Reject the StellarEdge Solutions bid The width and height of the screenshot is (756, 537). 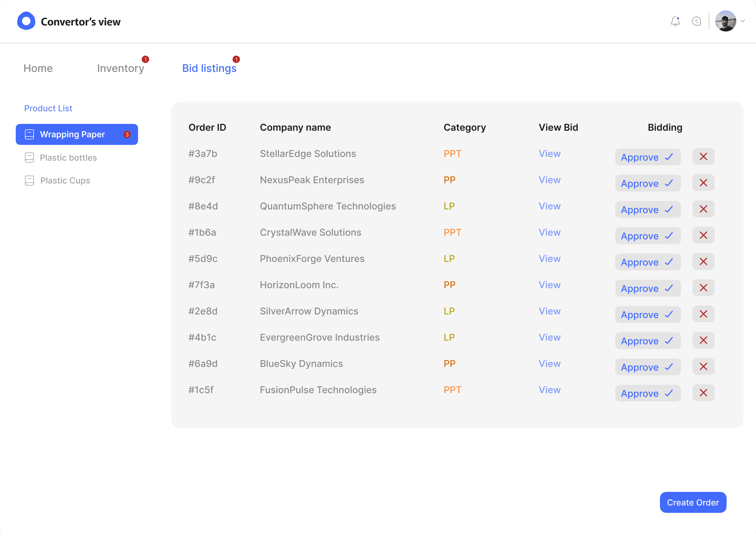point(703,157)
